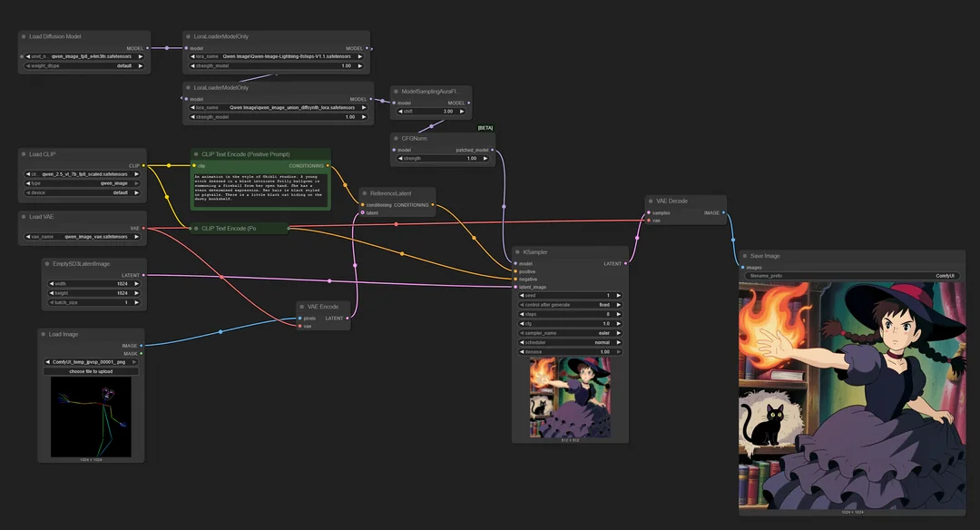Click the latent_image input socket on KSampler
Screen dimensions: 980x530
(x=515, y=287)
